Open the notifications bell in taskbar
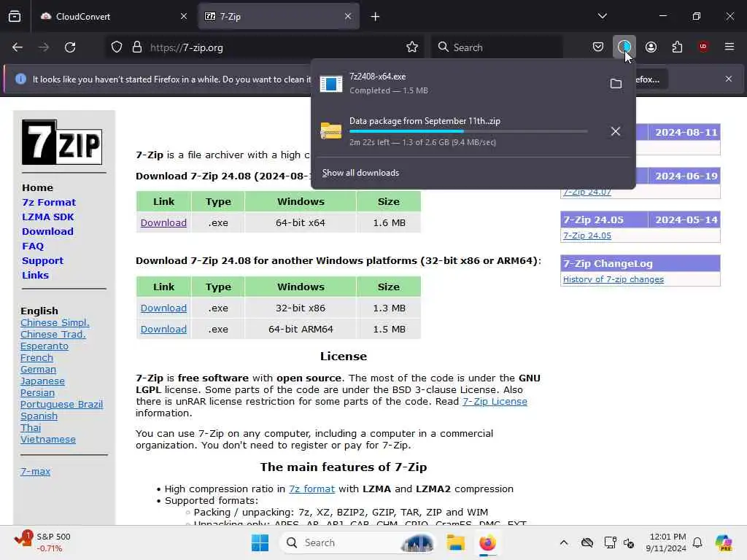747x560 pixels. coord(697,542)
